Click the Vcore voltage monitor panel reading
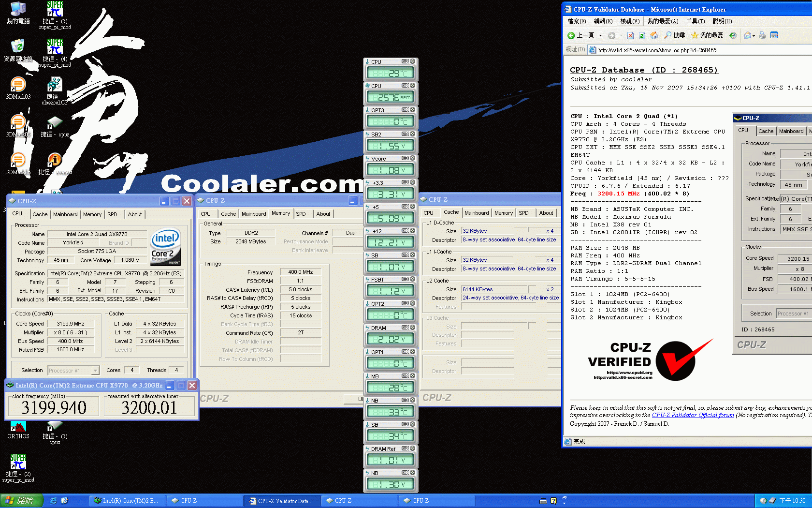 [391, 170]
